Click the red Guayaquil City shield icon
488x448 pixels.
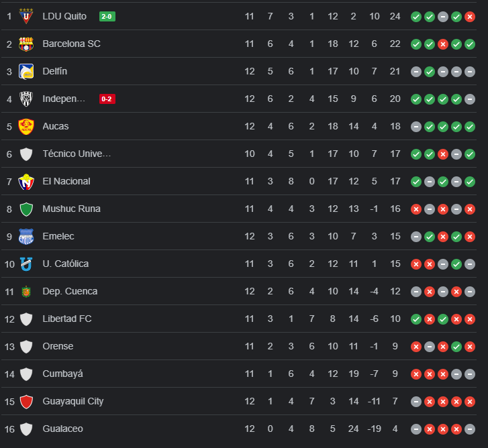26,401
